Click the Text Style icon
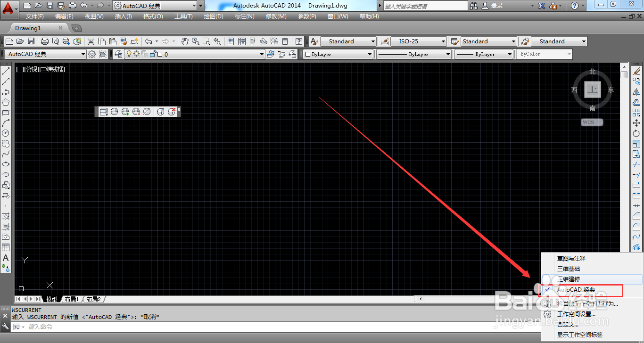 pos(314,41)
